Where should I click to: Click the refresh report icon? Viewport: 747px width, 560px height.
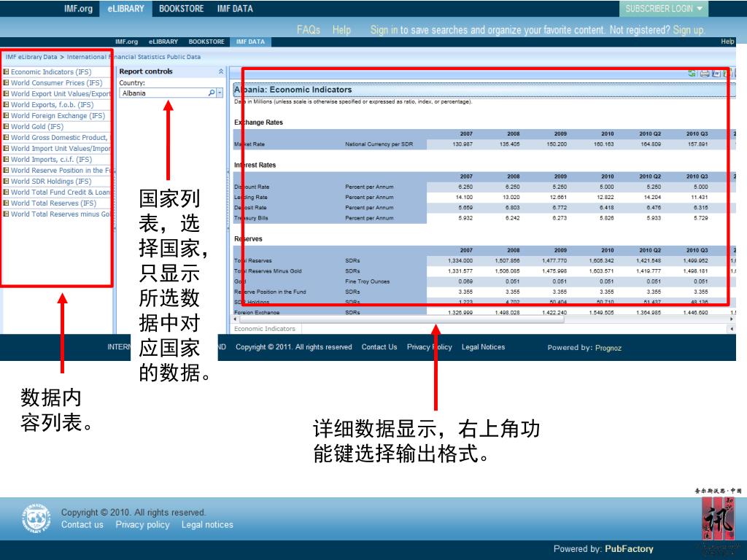pyautogui.click(x=692, y=74)
